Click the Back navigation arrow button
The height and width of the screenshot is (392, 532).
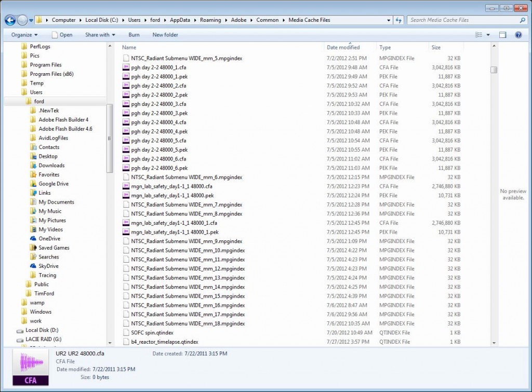click(10, 20)
